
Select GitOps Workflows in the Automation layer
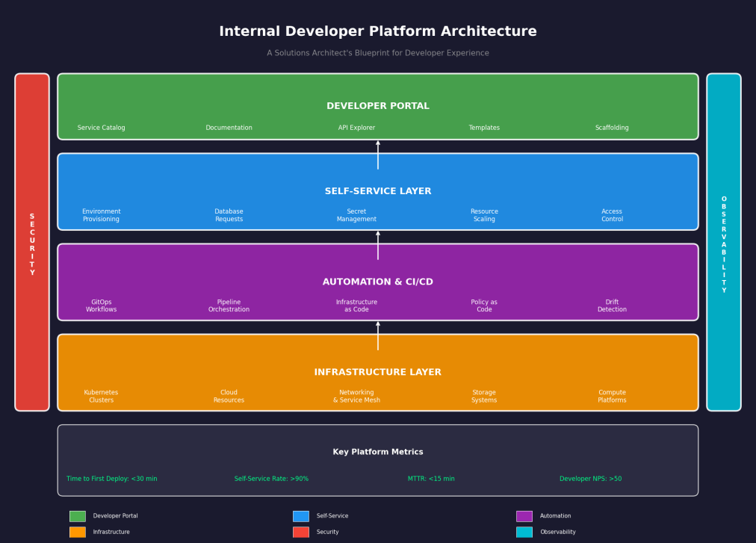[x=101, y=305]
